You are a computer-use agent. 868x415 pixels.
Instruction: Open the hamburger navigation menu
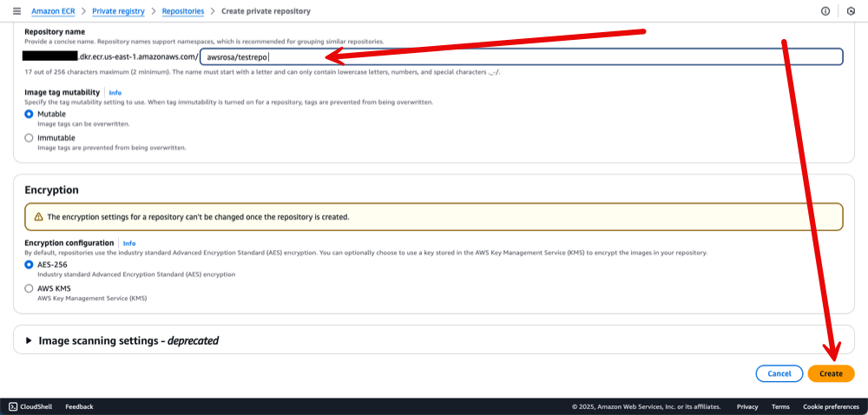16,11
